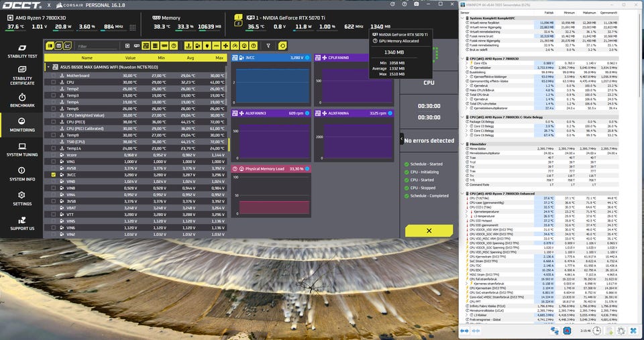This screenshot has width=644, height=340.
Task: Check the VTT sensor checkbox
Action: pos(54,215)
